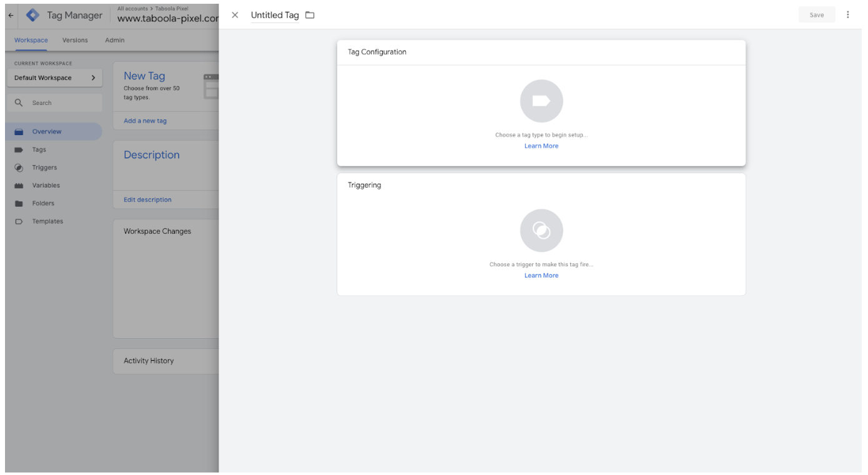Click the folder icon next to Untitled Tag
Image resolution: width=868 pixels, height=475 pixels.
pos(310,15)
